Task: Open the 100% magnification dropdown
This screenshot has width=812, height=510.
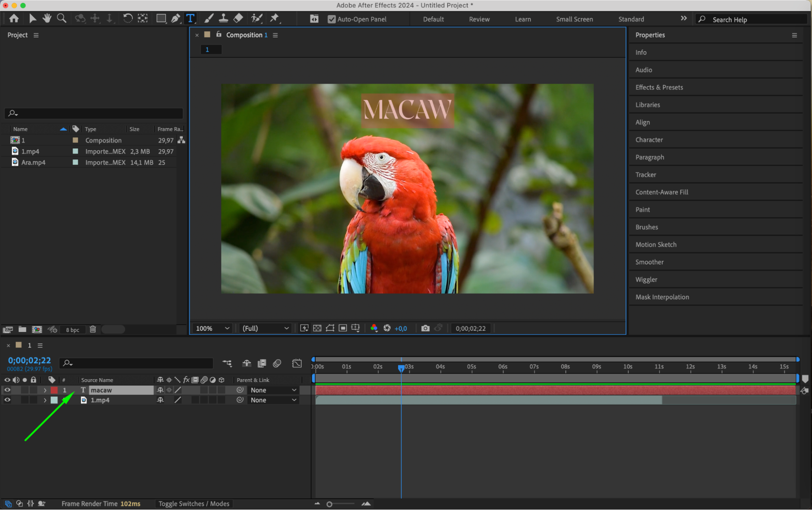Action: coord(212,328)
